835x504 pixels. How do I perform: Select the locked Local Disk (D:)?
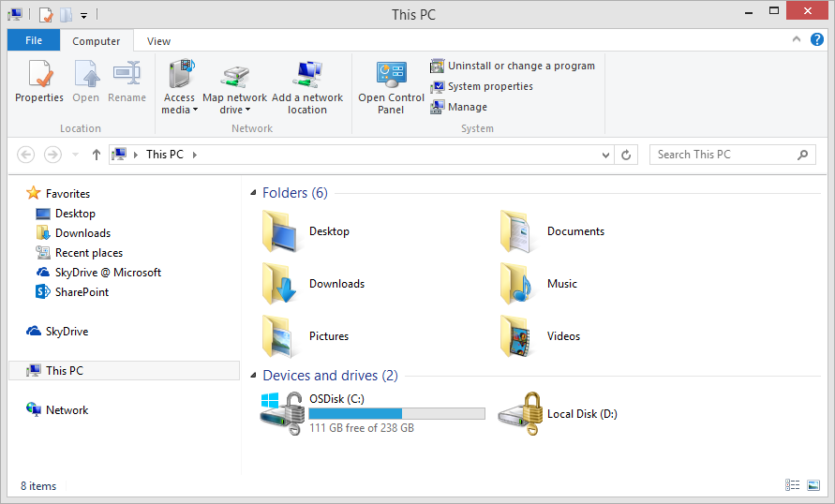click(x=520, y=413)
